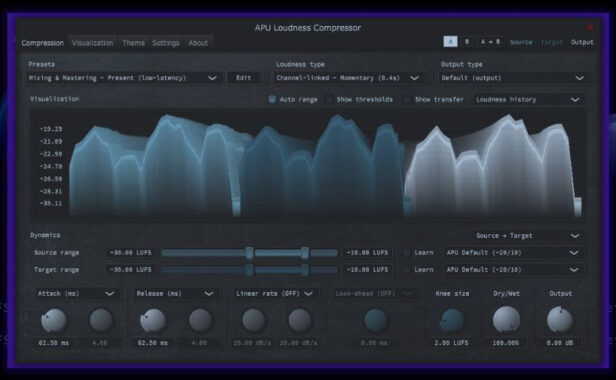Click the first Attack knob

click(x=53, y=320)
